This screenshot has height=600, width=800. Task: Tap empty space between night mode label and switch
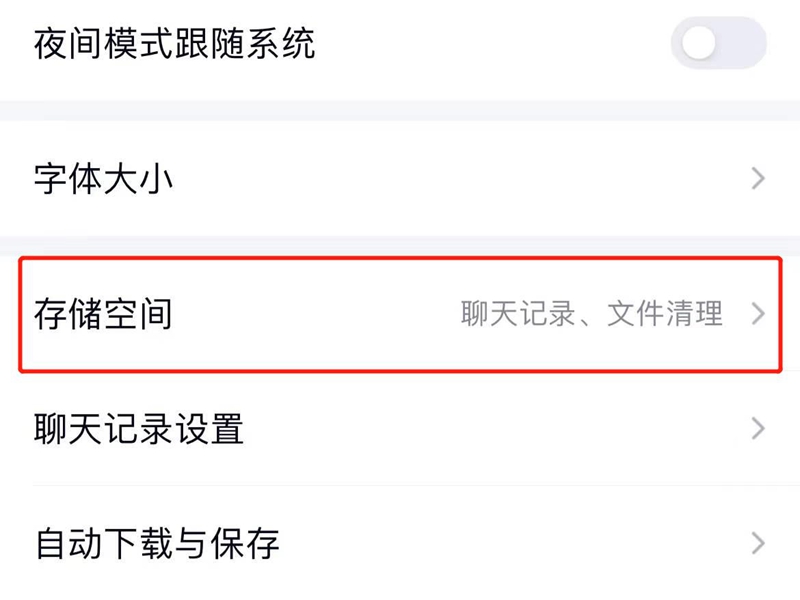click(490, 44)
